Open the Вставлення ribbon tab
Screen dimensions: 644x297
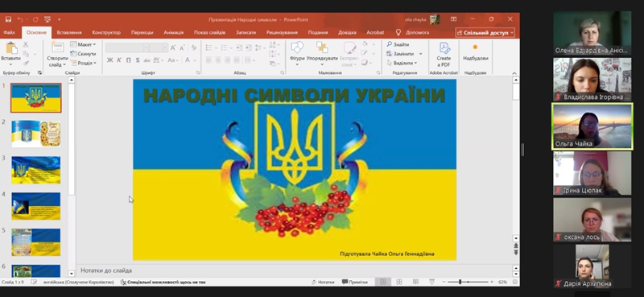(x=69, y=32)
